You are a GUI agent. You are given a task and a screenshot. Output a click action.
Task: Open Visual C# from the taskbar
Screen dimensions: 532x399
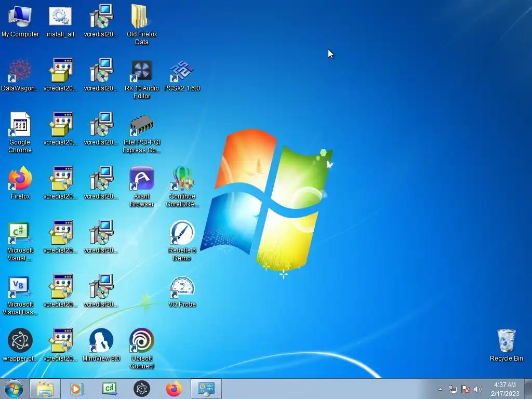coord(109,389)
